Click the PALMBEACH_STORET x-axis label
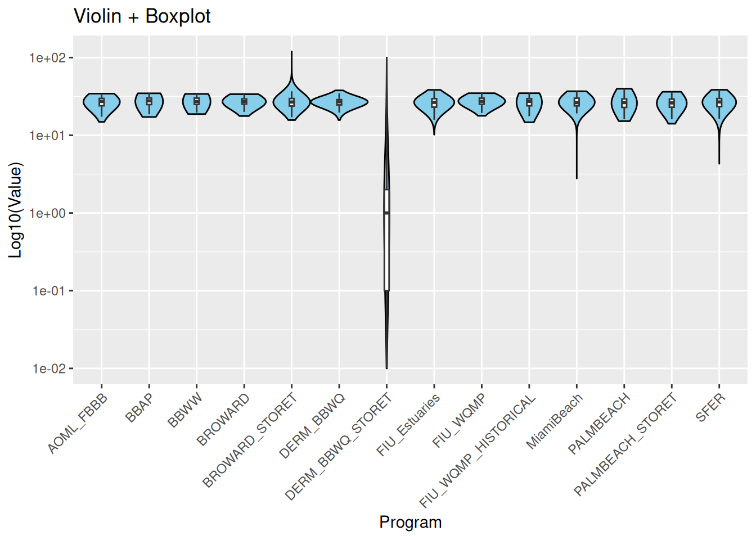The height and width of the screenshot is (540, 756). point(625,445)
